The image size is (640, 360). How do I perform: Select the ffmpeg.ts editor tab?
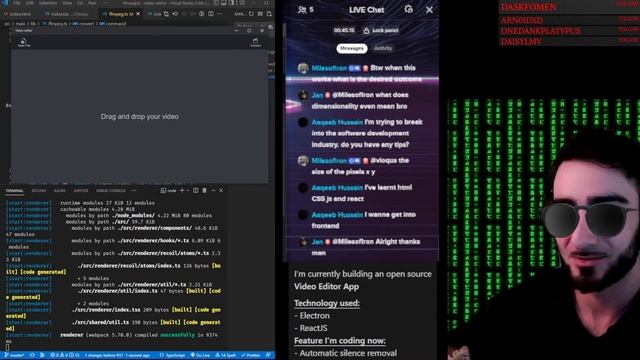point(121,14)
